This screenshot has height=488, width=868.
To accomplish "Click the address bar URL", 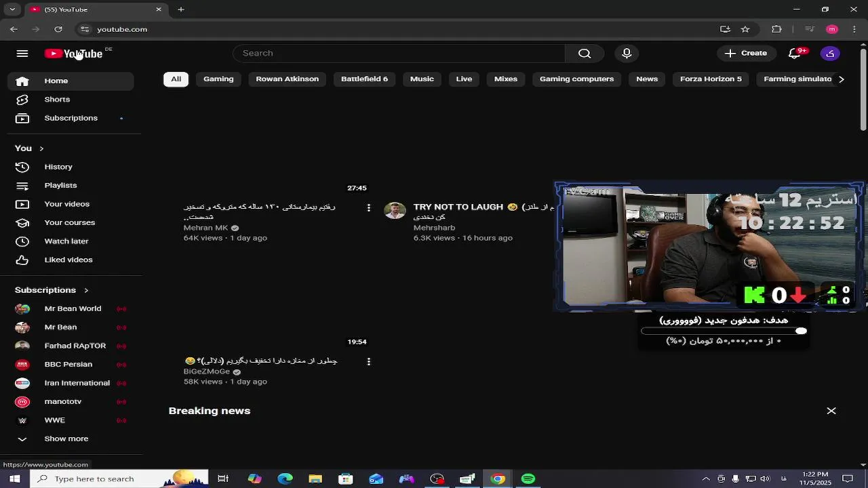I will 122,29.
